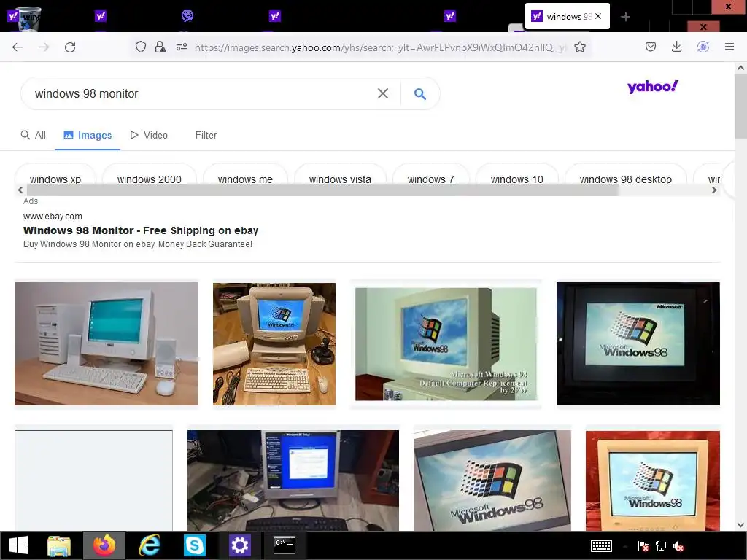Open white PC with teal screen thumbnail
The width and height of the screenshot is (747, 560).
[107, 344]
